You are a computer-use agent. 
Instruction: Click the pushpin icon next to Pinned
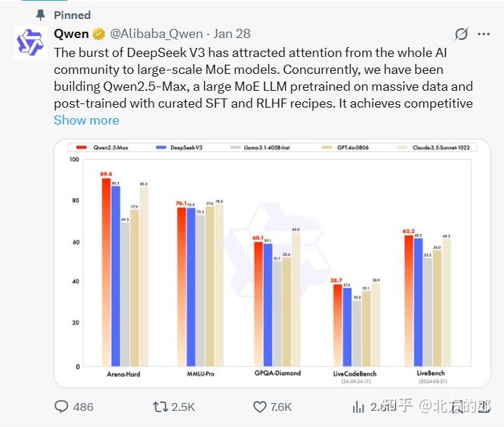[x=41, y=15]
